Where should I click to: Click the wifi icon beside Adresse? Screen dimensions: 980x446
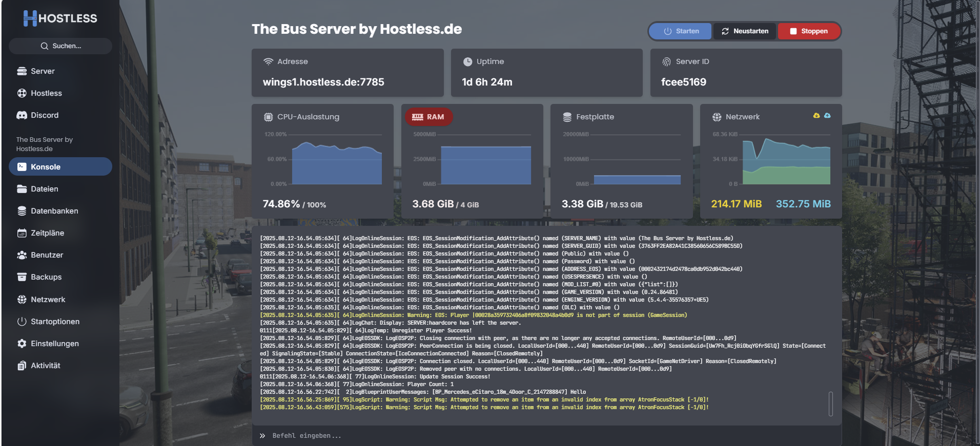coord(268,61)
